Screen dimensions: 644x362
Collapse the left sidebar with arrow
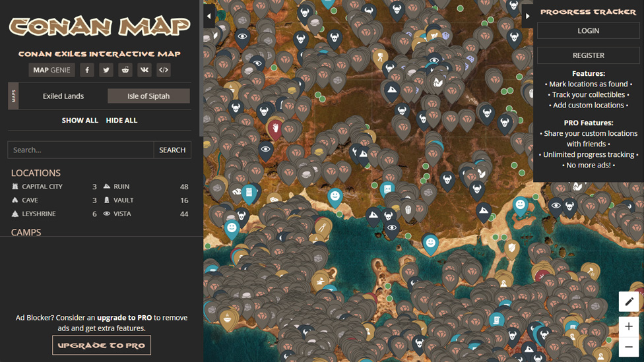click(209, 16)
